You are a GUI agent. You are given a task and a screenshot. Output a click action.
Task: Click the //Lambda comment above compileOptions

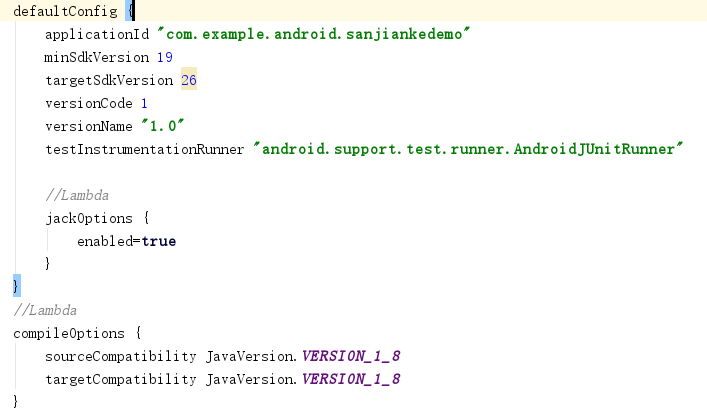pos(45,310)
